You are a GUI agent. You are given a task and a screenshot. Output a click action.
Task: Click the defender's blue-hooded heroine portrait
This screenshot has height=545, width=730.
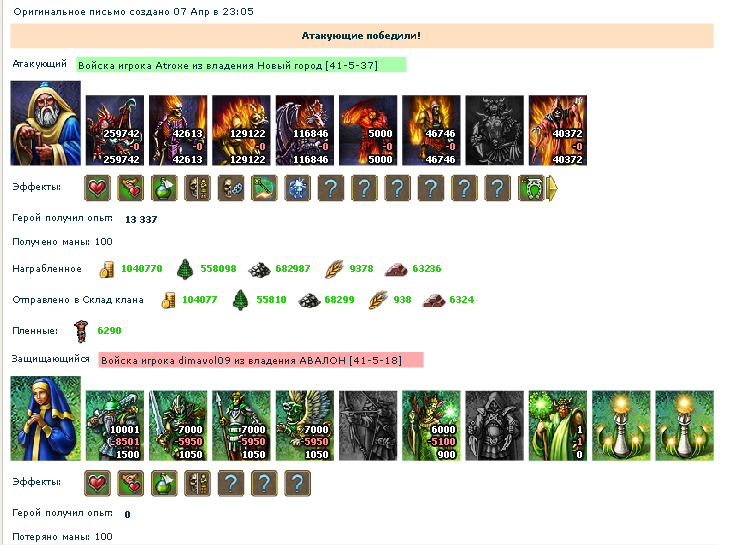pyautogui.click(x=46, y=418)
